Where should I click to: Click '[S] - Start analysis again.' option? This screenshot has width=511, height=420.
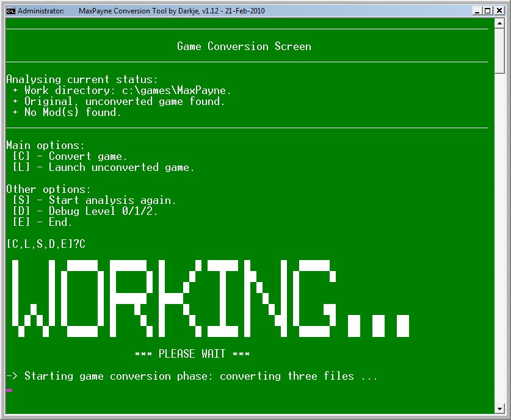(95, 200)
